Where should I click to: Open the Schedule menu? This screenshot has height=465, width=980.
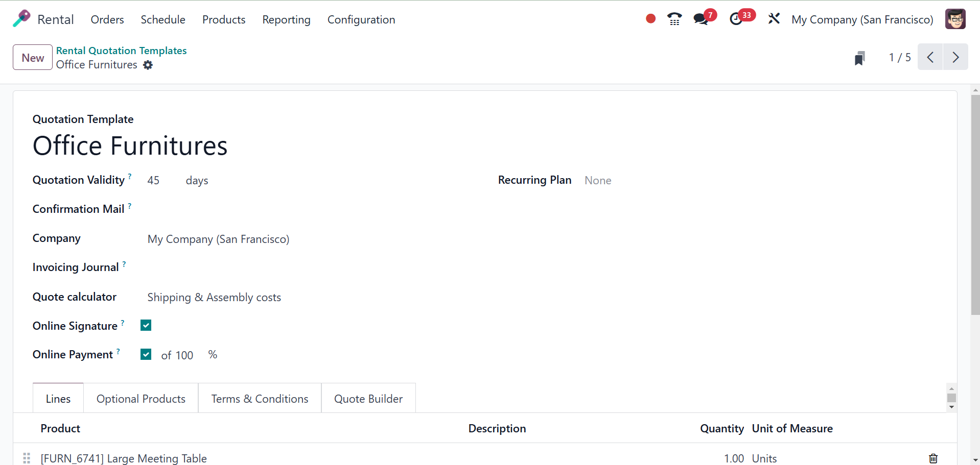[163, 19]
